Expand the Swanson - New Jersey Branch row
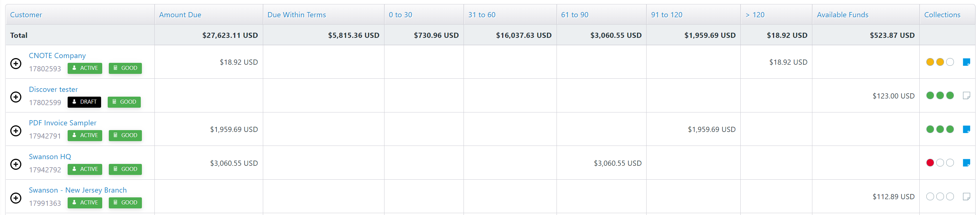980x215 pixels. tap(15, 198)
